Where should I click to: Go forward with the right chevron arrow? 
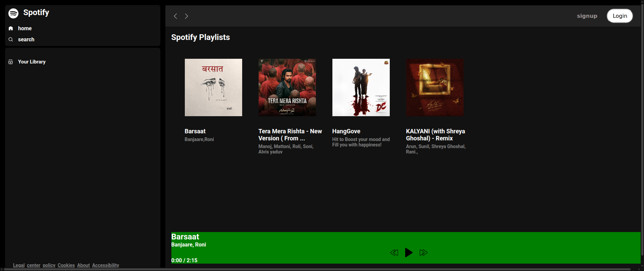coord(186,16)
